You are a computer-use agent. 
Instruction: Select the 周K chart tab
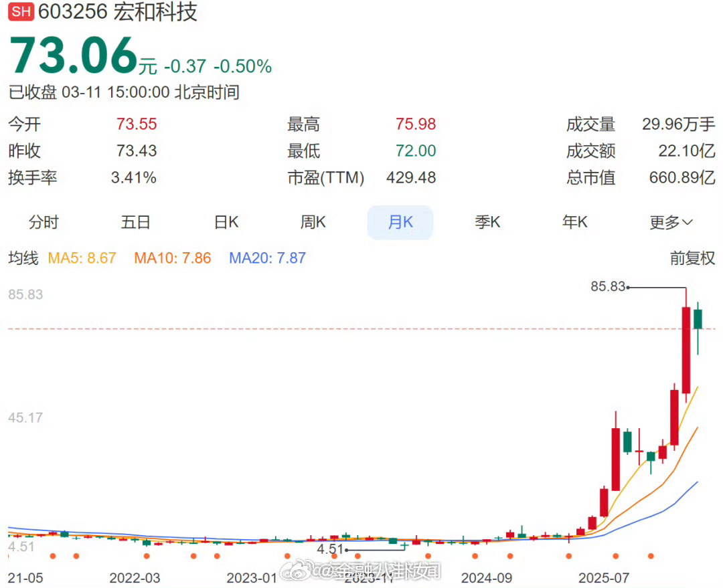(313, 222)
